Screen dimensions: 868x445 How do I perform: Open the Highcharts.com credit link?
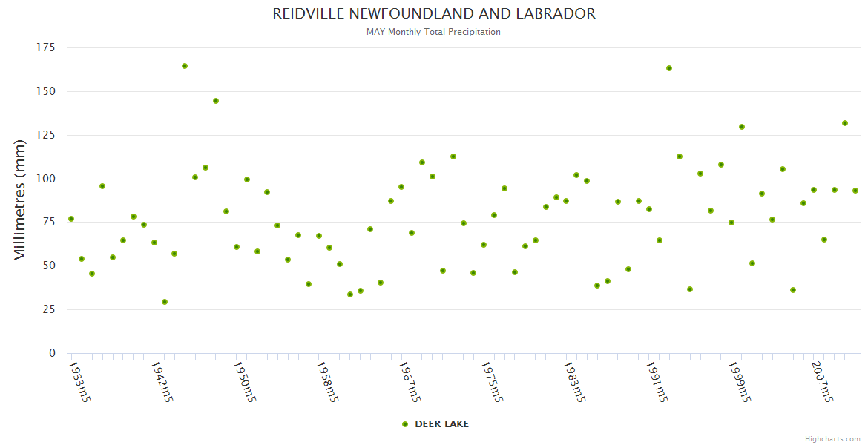[832, 439]
